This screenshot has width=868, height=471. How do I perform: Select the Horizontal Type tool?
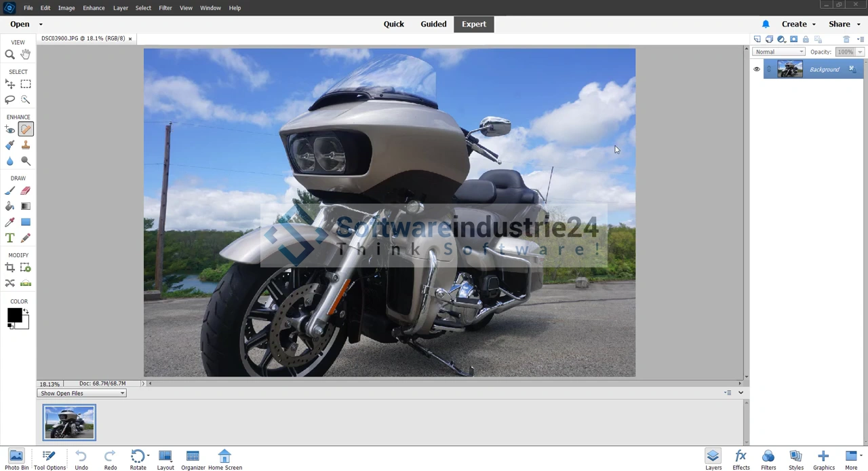coord(10,238)
